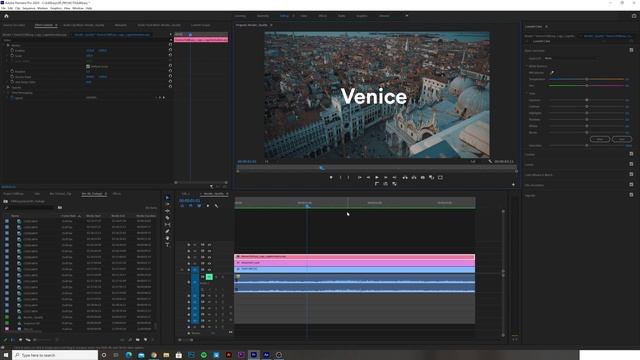The height and width of the screenshot is (360, 640).
Task: Click the Lift button
Action: click(x=405, y=178)
